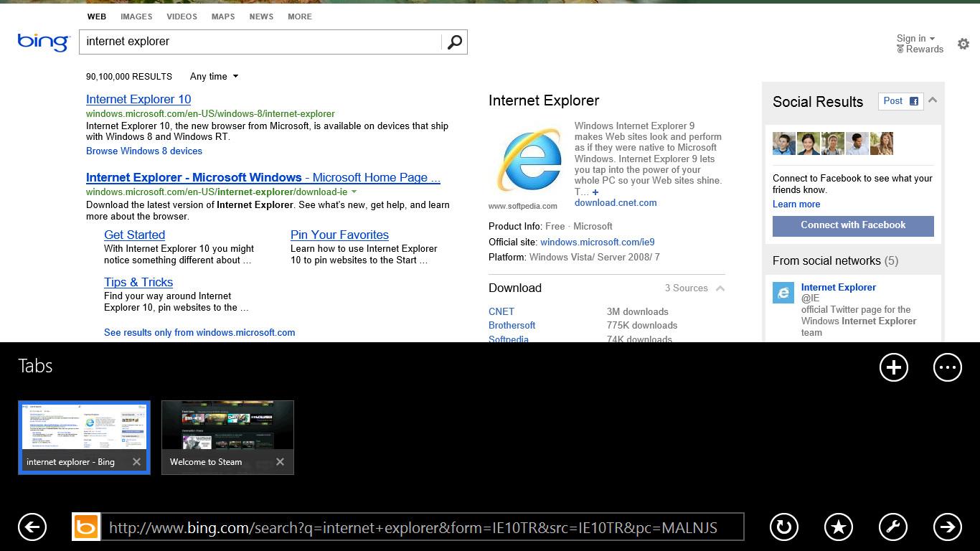Collapse the Social Results panel
This screenshot has height=551, width=980.
(933, 100)
